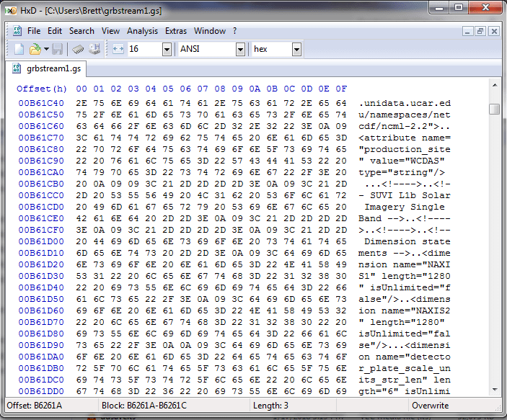Screen dimensions: 507x420
Task: Expand the Open file arrow dropdown
Action: 46,49
